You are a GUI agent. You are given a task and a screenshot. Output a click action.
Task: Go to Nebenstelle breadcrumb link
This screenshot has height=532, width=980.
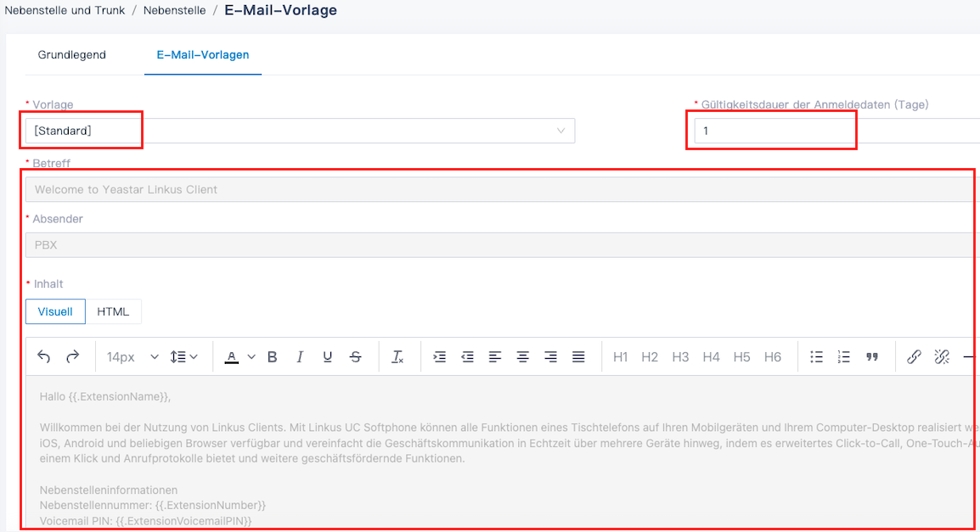[176, 11]
